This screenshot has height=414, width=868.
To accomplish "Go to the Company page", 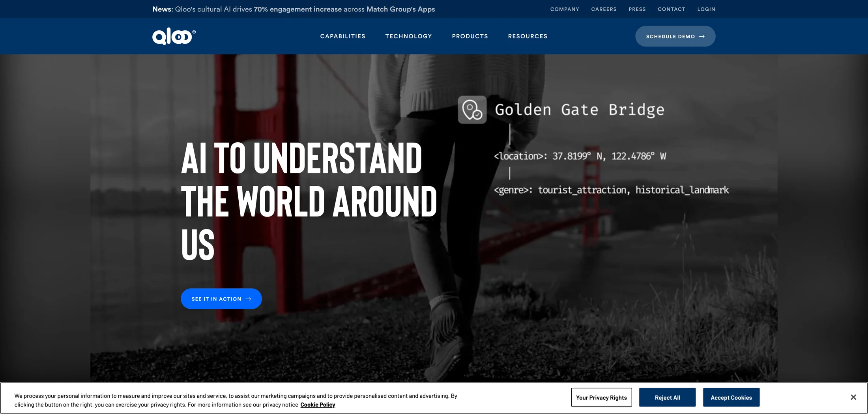I will point(565,9).
